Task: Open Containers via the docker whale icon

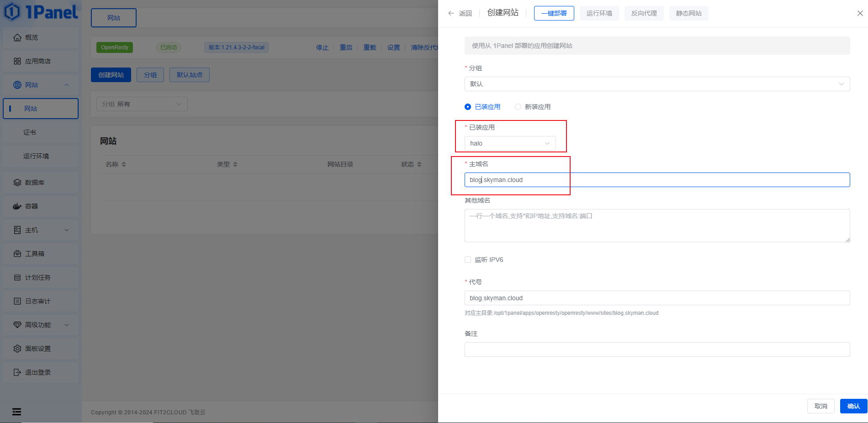Action: (x=17, y=206)
